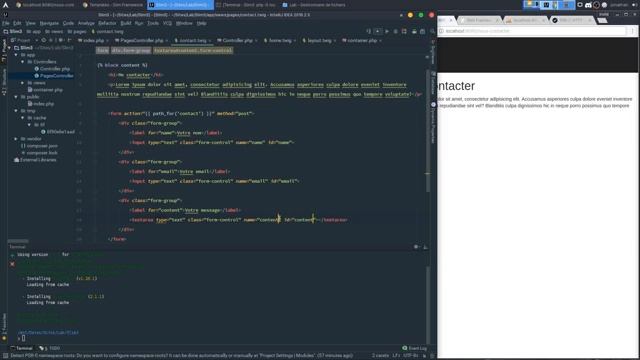Open the File menu
The image size is (640, 360).
[x=6, y=23]
